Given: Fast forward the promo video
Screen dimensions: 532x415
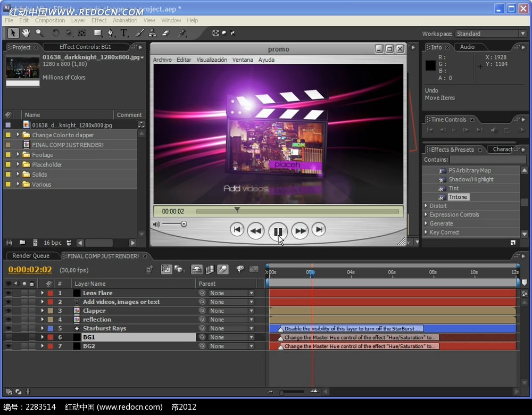Looking at the screenshot, I should point(300,231).
